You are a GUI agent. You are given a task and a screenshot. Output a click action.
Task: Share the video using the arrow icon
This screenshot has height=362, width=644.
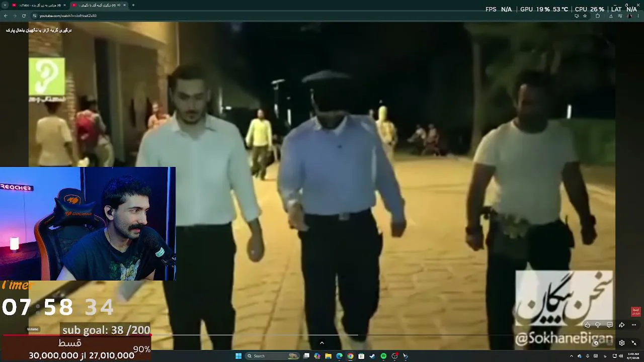click(x=622, y=325)
